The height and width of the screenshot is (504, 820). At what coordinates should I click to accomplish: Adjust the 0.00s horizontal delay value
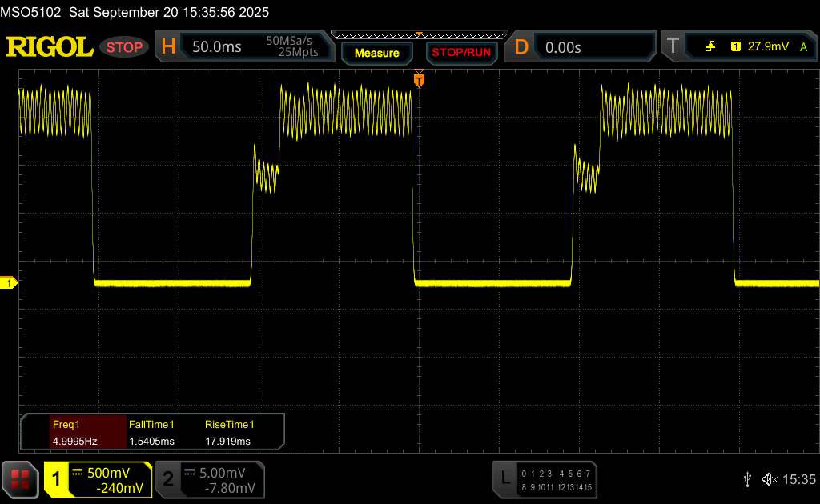pos(563,47)
